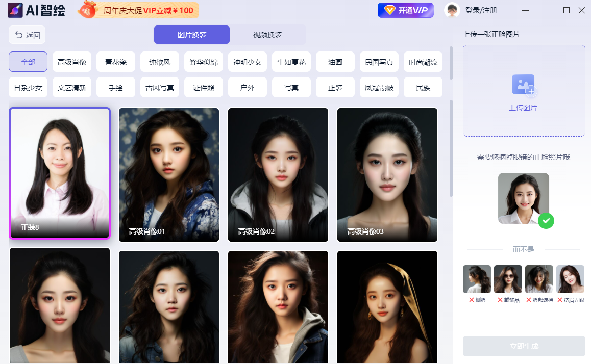Image resolution: width=591 pixels, height=364 pixels.
Task: Choose the 凤冠霞帔 style filter
Action: pyautogui.click(x=379, y=88)
